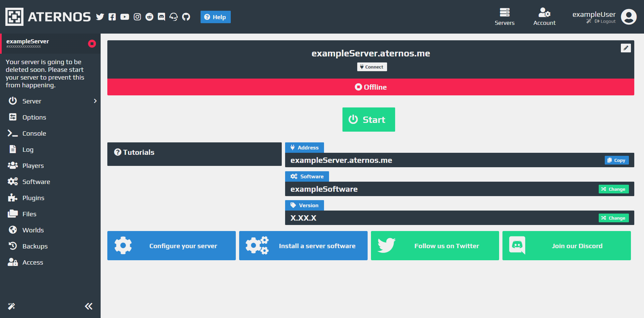Go to the Servers list

[x=504, y=17]
